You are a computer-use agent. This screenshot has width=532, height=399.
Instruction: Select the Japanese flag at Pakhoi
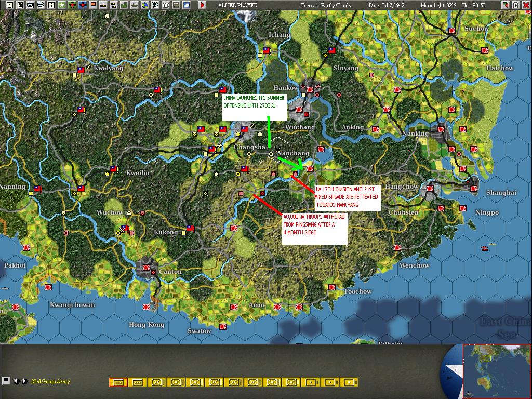point(26,248)
